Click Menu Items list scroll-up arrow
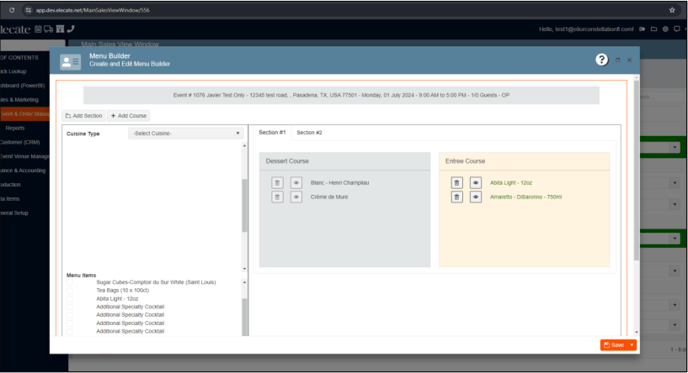The width and height of the screenshot is (688, 373). 244,282
